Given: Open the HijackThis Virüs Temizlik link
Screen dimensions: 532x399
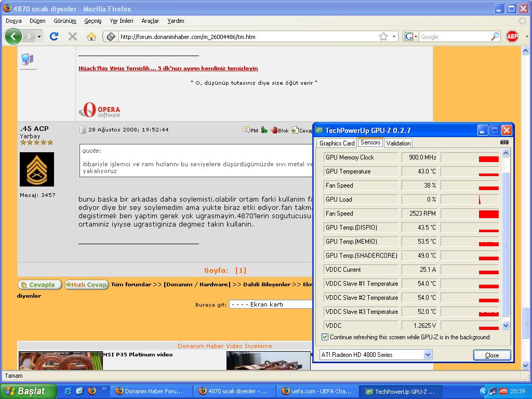Looking at the screenshot, I should click(x=168, y=68).
